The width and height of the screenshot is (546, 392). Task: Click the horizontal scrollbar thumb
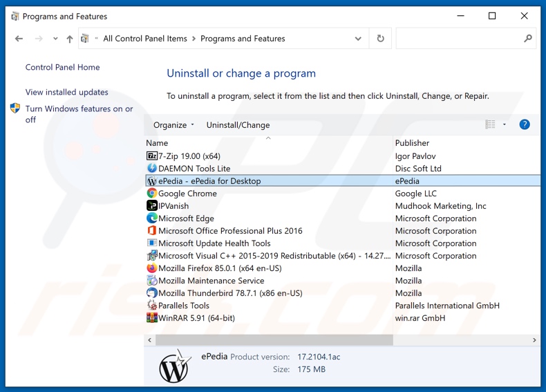click(274, 340)
